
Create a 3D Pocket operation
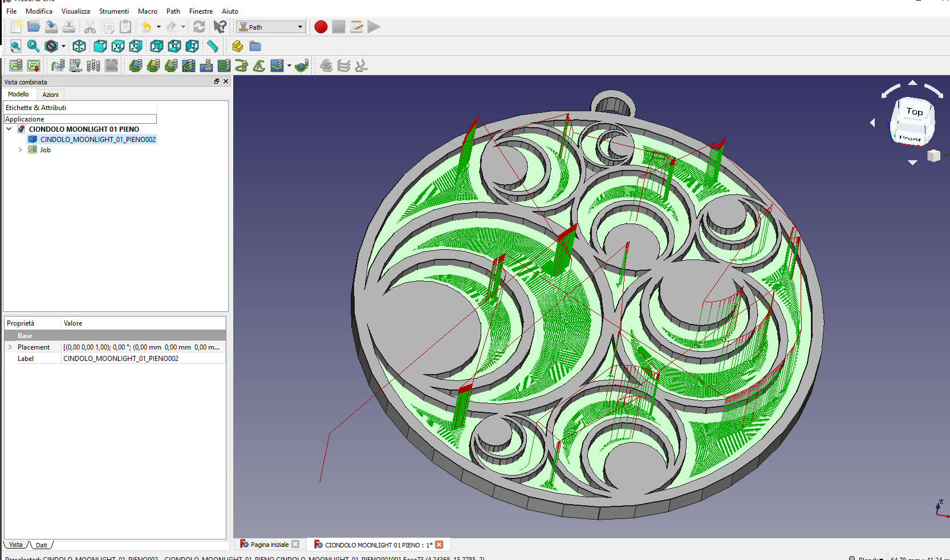tap(277, 66)
